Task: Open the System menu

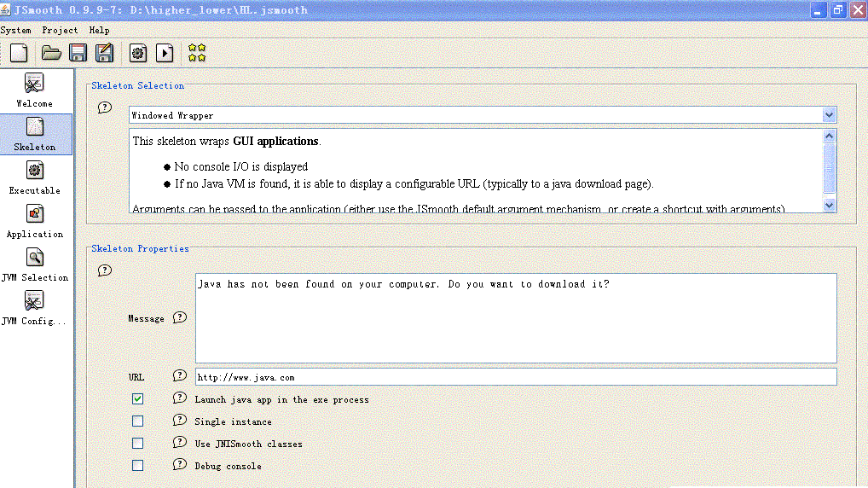Action: point(16,30)
